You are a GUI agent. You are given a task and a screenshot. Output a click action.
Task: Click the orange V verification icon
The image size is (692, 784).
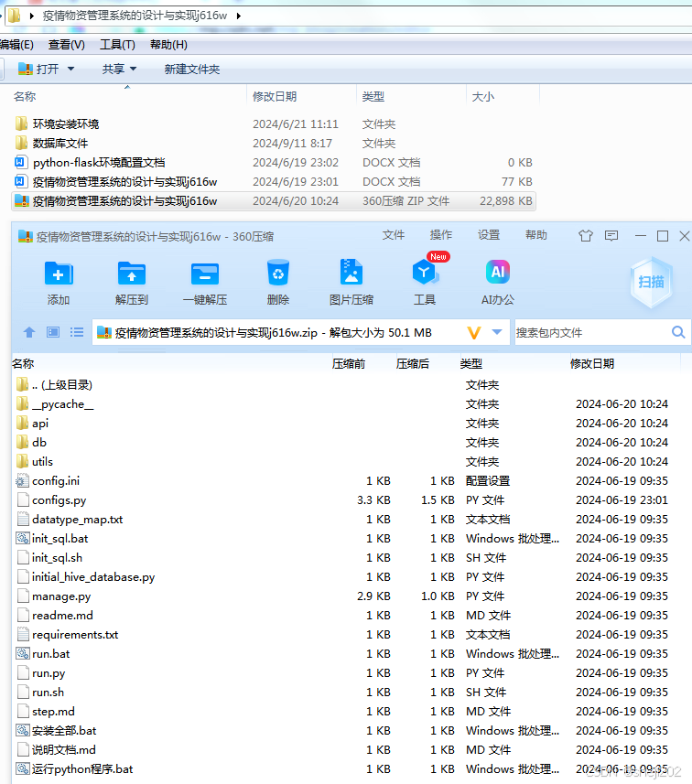(x=474, y=332)
